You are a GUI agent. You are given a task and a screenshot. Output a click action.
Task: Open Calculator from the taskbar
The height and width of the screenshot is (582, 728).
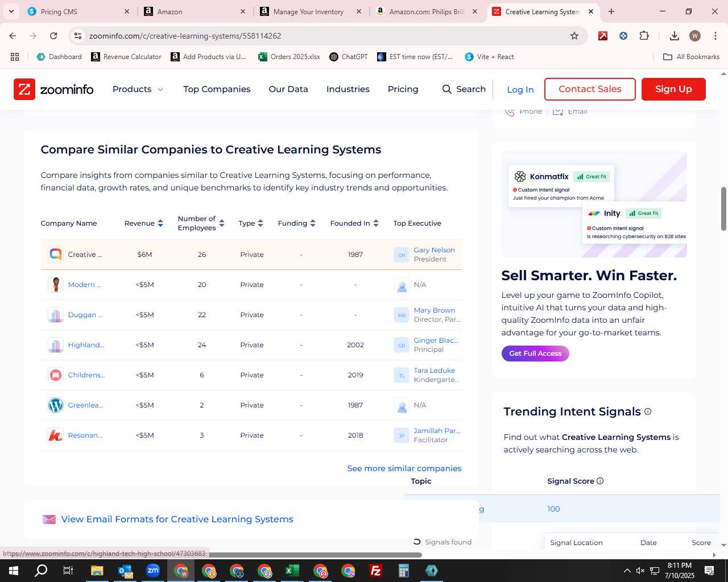(x=404, y=571)
